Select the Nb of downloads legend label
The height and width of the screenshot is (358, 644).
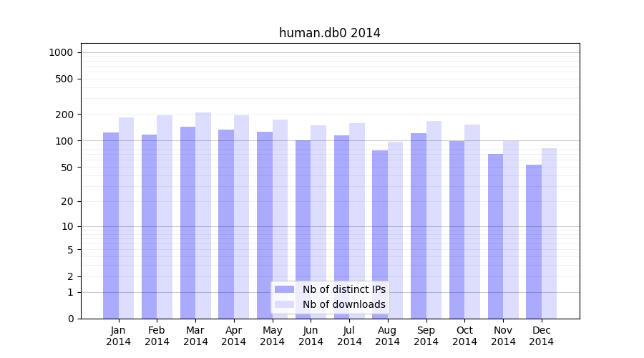tap(343, 304)
